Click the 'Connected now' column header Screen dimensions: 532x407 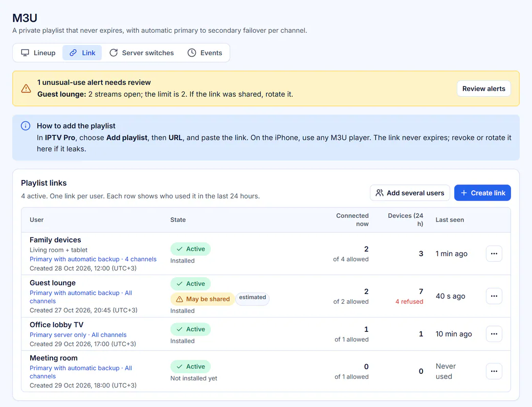pos(352,220)
